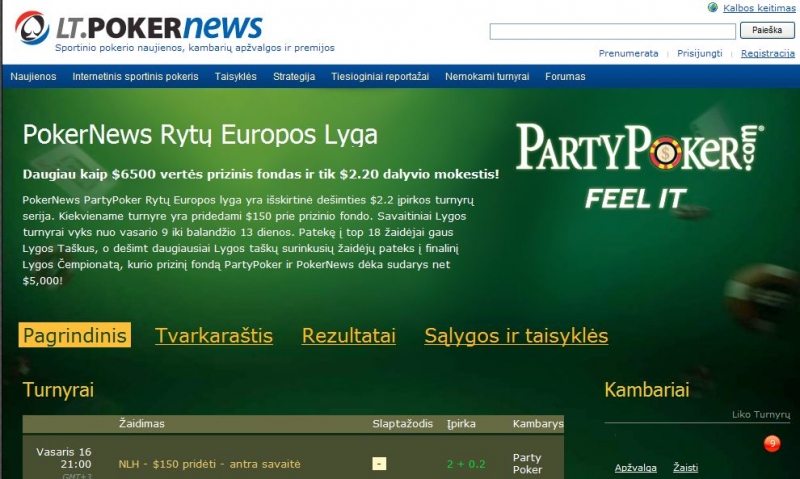Open Internetinis sportinis pokeris menu
800x479 pixels.
coord(135,77)
